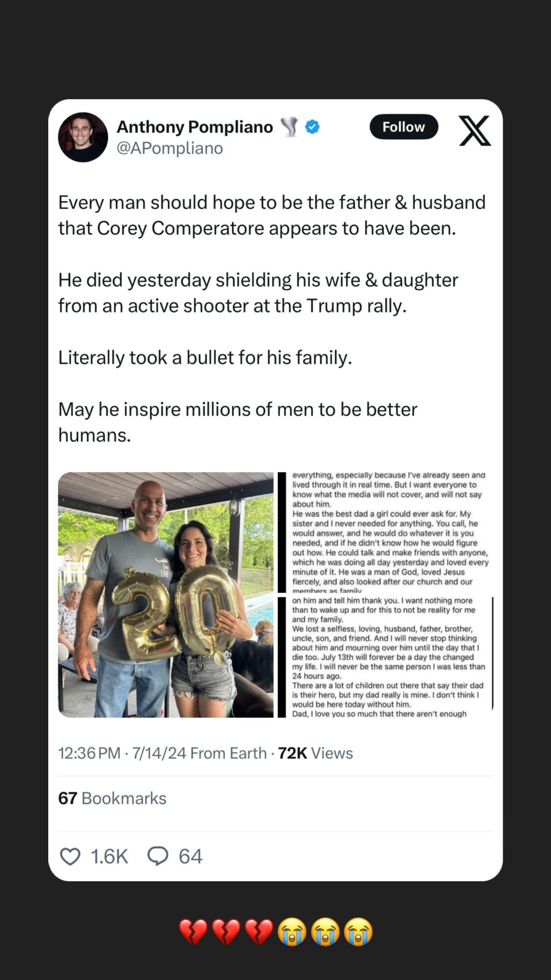Open the @APompliano handle link
Image resolution: width=551 pixels, height=980 pixels.
point(170,148)
